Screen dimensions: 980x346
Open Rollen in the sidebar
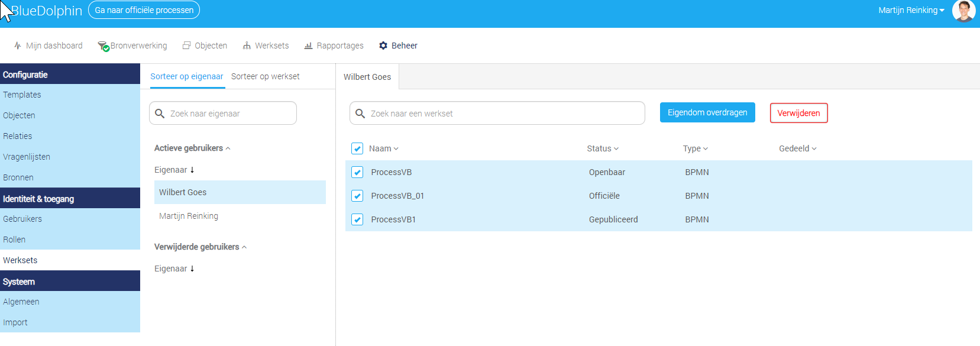(x=70, y=240)
